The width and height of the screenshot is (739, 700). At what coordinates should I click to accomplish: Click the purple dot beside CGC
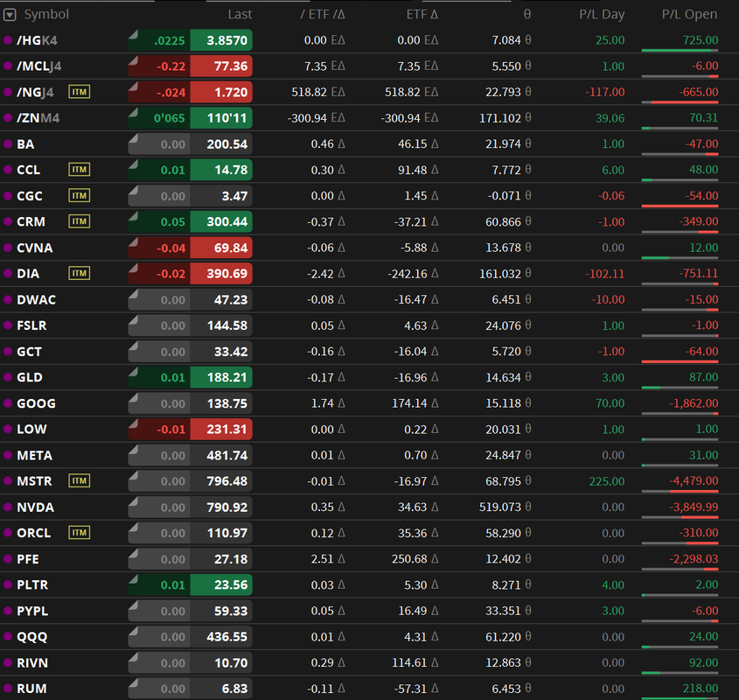[8, 196]
